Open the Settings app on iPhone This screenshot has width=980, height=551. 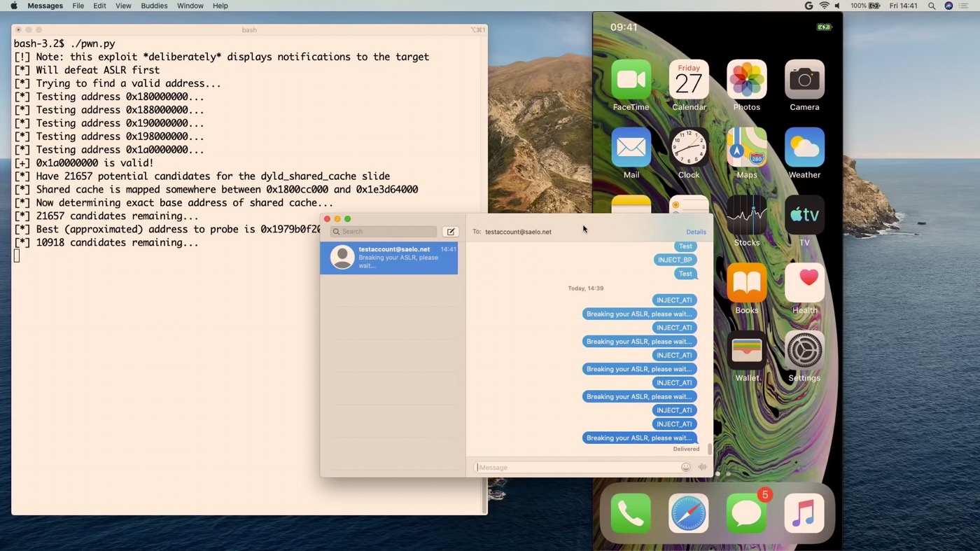tap(804, 350)
